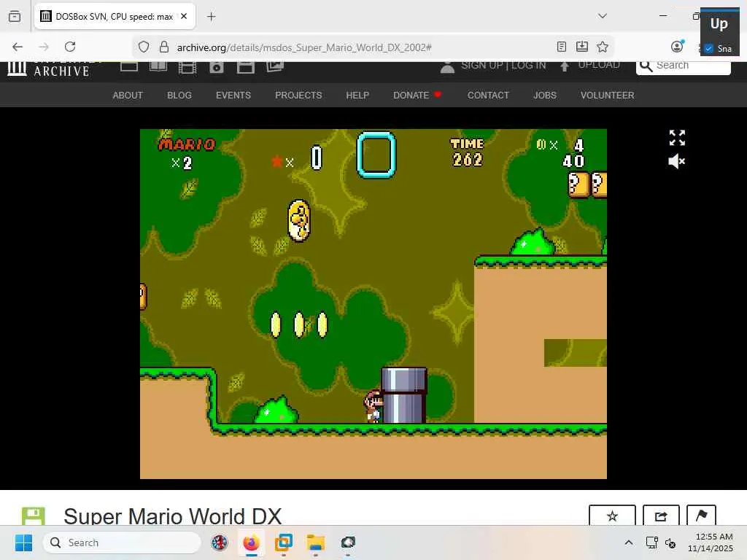Enter fullscreen mode for the emulator
Screen dimensions: 747x560
677,138
